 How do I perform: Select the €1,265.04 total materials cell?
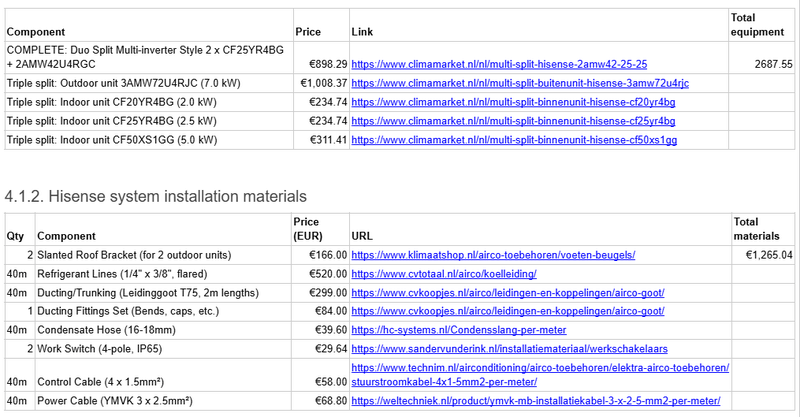pos(763,255)
